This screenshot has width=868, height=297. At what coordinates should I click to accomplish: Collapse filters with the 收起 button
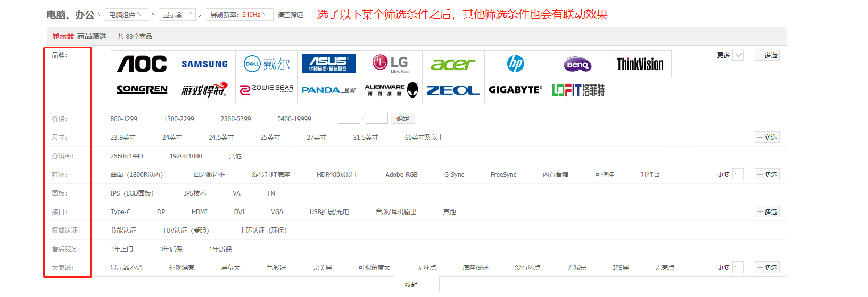click(x=417, y=284)
